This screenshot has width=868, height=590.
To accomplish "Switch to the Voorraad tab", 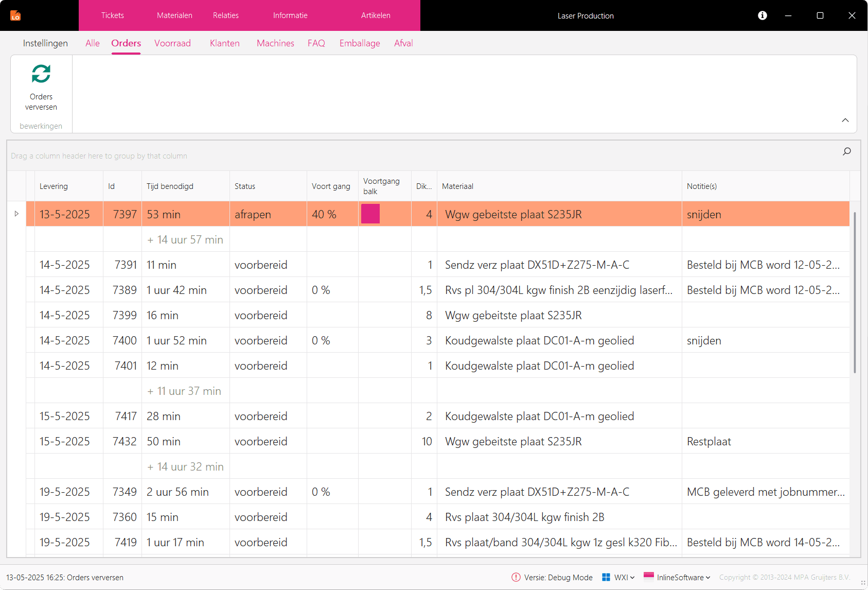I will pyautogui.click(x=172, y=43).
